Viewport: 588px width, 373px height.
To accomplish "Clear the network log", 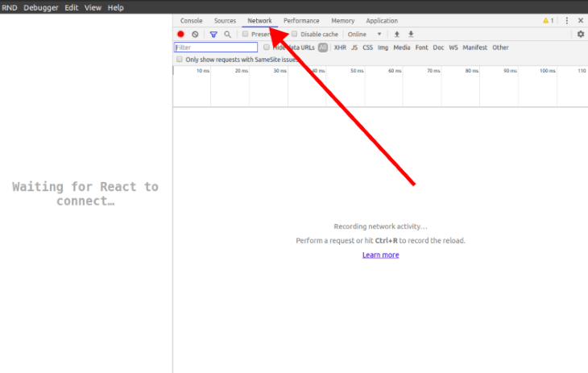I will 195,35.
